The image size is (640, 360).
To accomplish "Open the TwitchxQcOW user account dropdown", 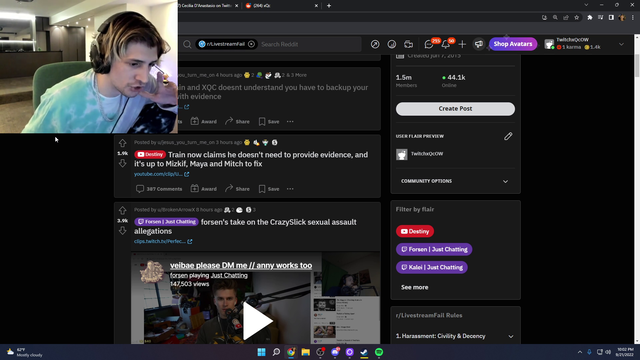I will 585,44.
